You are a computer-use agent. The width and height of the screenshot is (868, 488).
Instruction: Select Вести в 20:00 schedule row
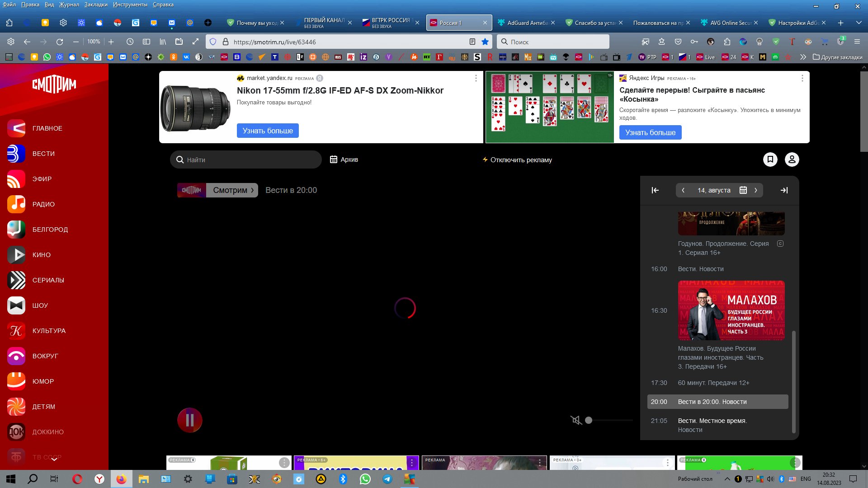pos(718,402)
